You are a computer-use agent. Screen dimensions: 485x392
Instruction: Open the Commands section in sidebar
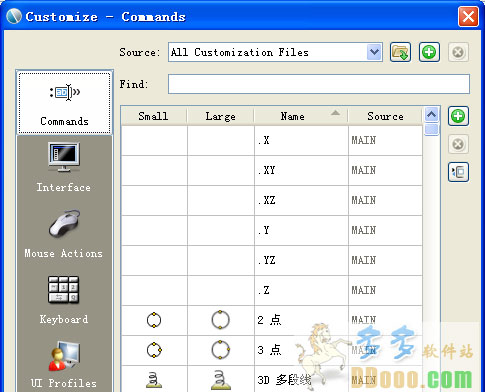coord(64,102)
